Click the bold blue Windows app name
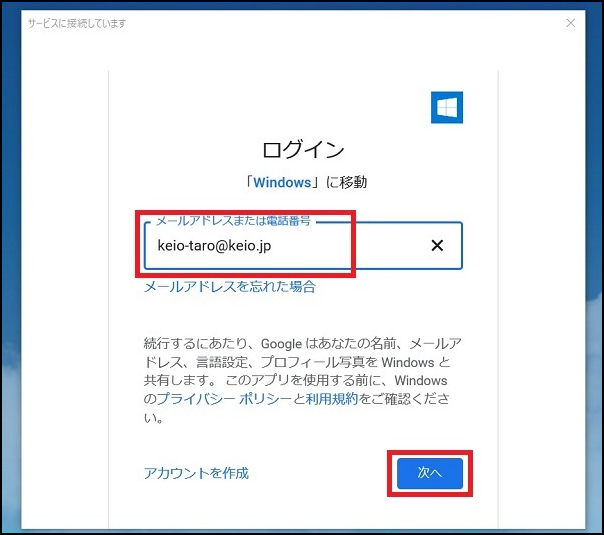This screenshot has height=535, width=604. [281, 183]
